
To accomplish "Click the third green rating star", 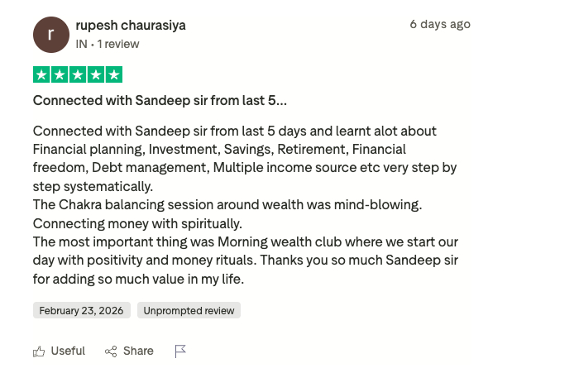I will (78, 74).
